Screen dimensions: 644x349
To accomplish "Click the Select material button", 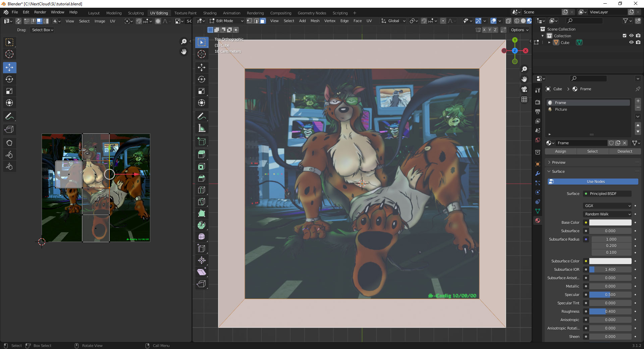I will click(x=592, y=151).
